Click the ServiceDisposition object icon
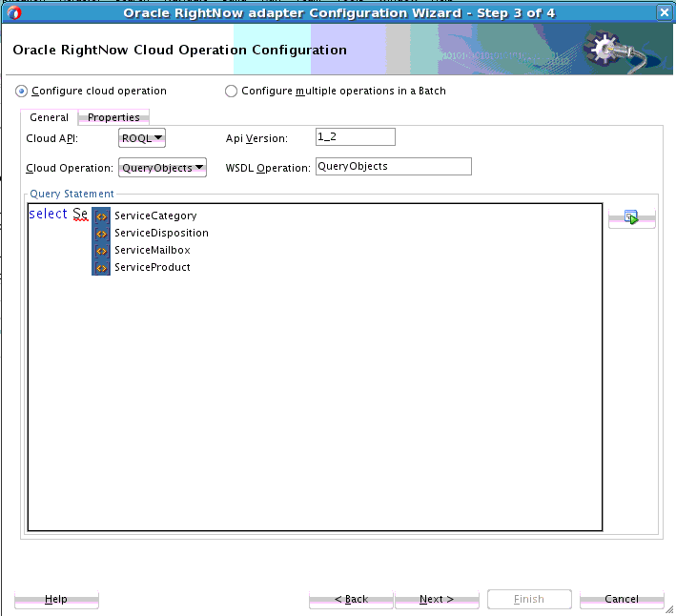676x616 pixels. (x=101, y=234)
